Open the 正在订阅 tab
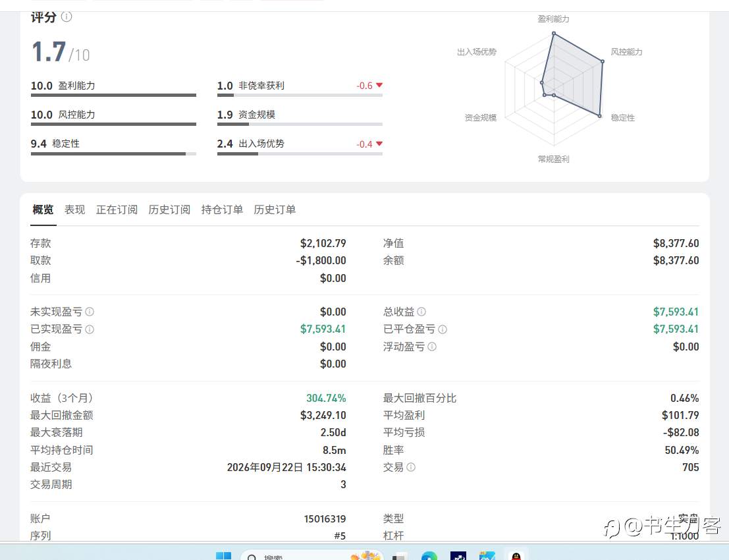This screenshot has height=560, width=729. pyautogui.click(x=117, y=210)
